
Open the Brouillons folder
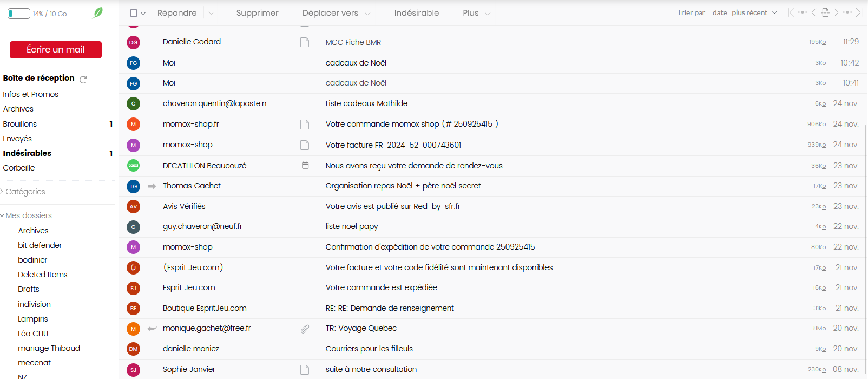coord(20,124)
